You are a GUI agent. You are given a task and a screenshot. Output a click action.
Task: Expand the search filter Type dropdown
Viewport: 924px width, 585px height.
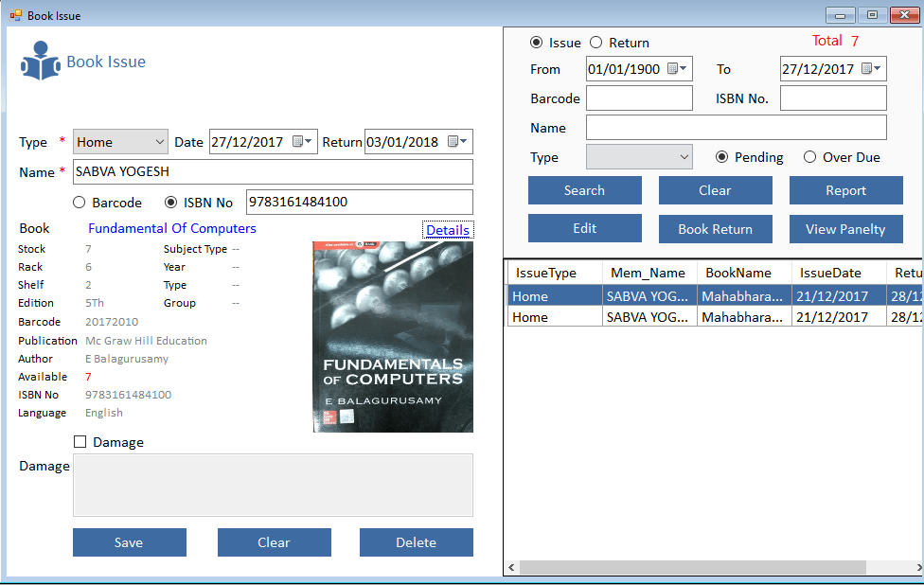coord(684,157)
